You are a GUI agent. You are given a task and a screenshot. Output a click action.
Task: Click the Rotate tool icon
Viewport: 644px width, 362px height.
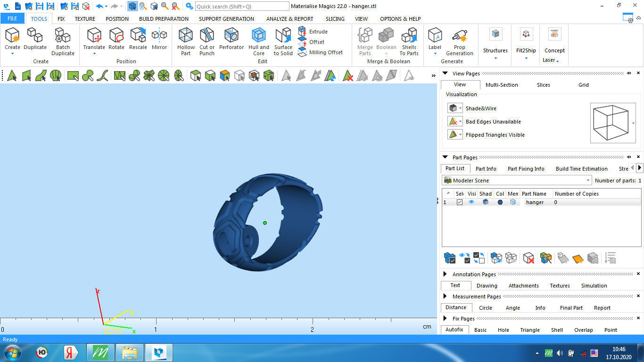[116, 39]
